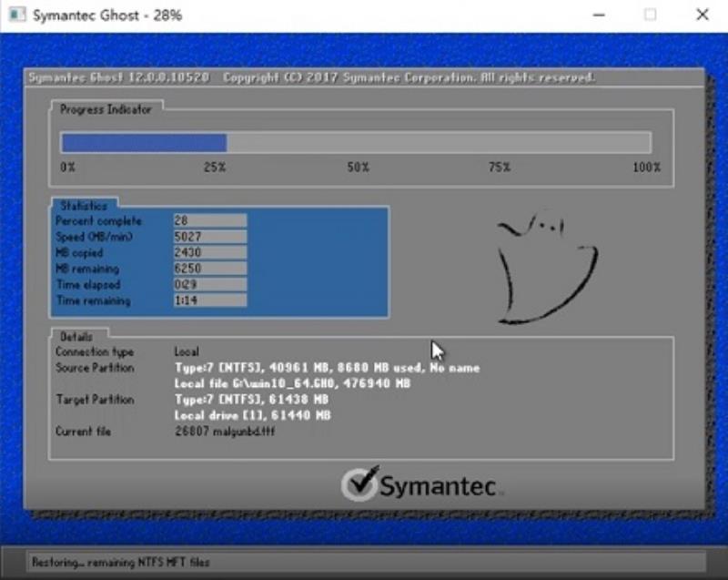
Task: Select the Details group label
Action: 76,337
